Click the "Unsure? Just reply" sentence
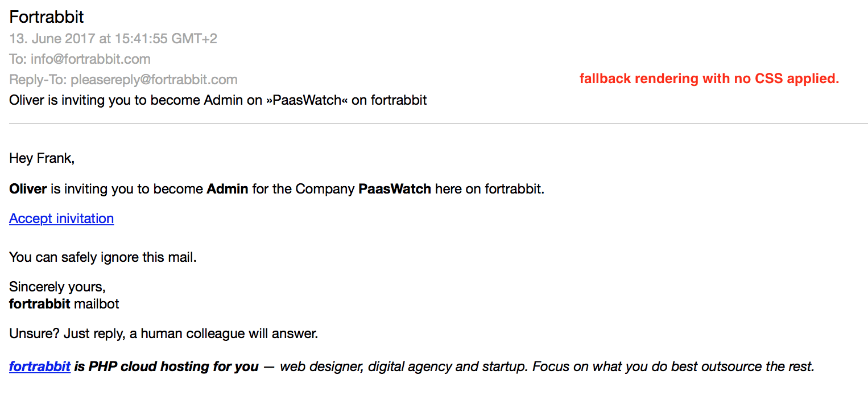The image size is (868, 395). click(x=164, y=334)
